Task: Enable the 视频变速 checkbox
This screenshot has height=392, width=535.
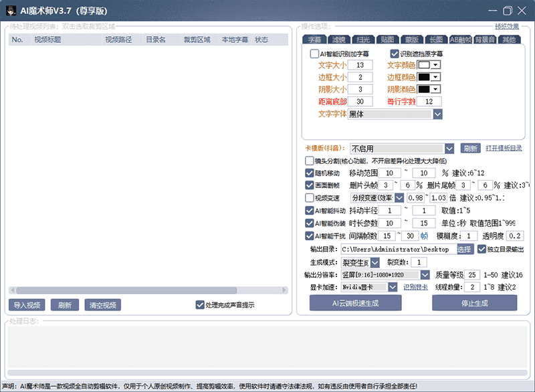Action: pyautogui.click(x=309, y=198)
